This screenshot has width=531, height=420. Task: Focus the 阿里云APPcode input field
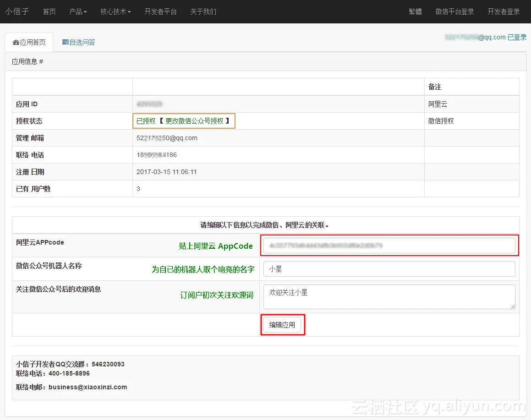(x=389, y=245)
